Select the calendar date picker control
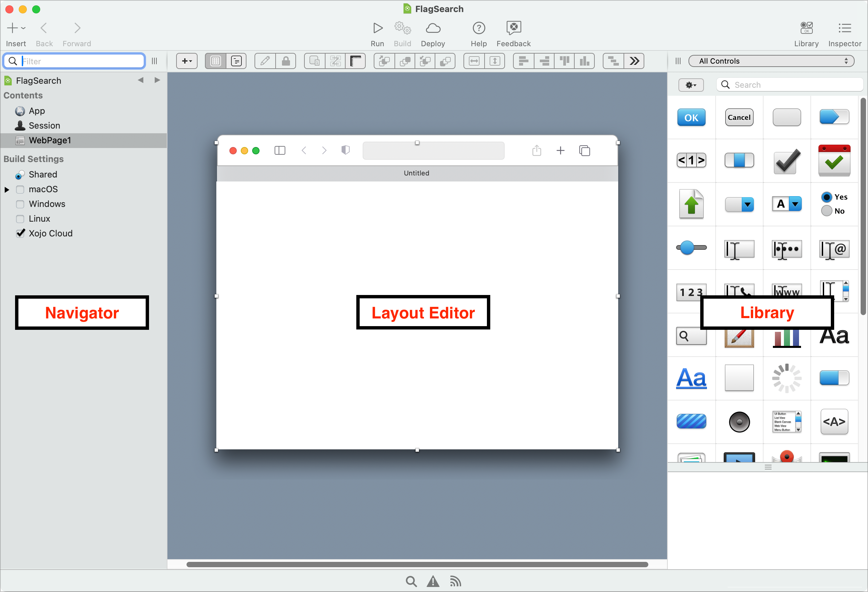The image size is (868, 592). (834, 160)
